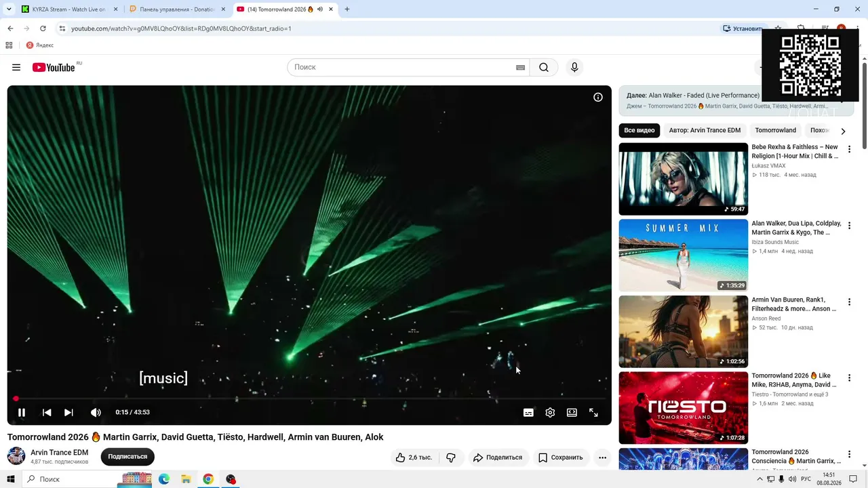Open File Explorer from the taskbar
This screenshot has width=868, height=488.
pyautogui.click(x=186, y=479)
